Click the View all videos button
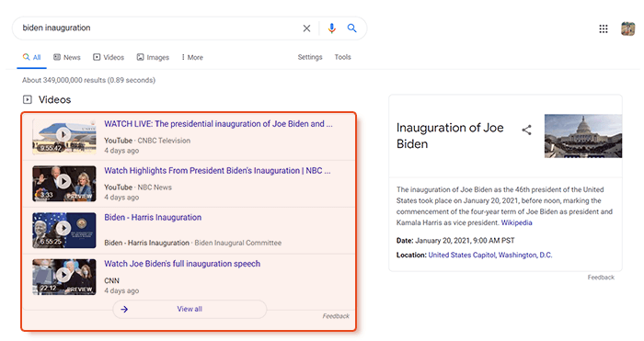 (x=190, y=309)
